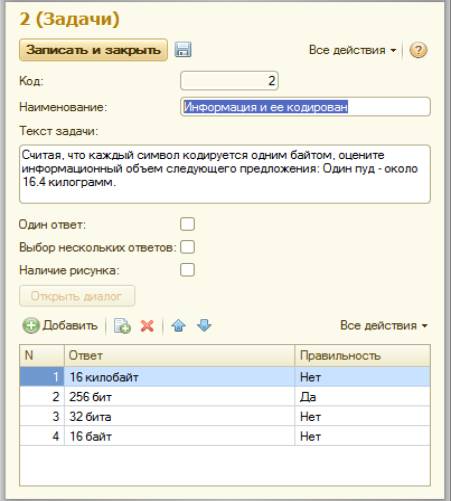Open the table's Все действия dropdown
The image size is (451, 501).
coord(384,325)
